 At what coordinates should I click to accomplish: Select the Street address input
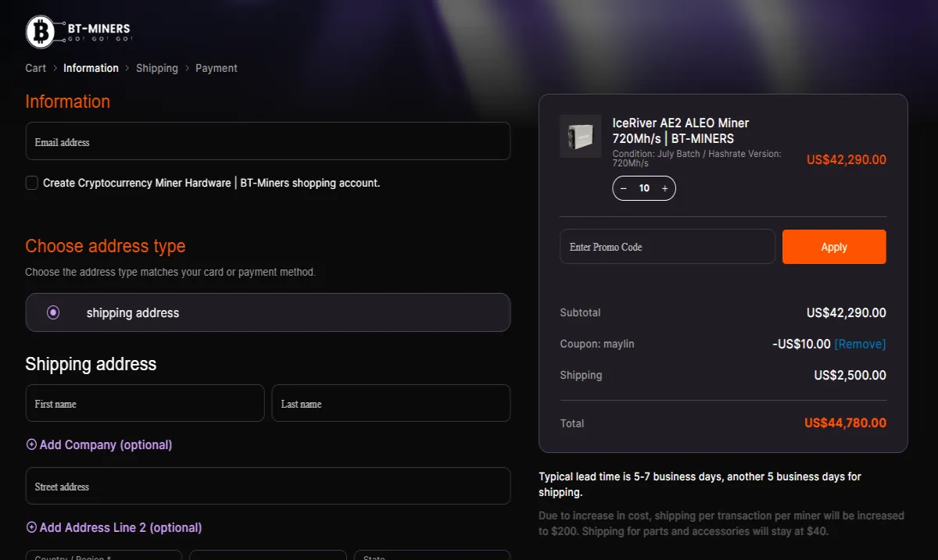coord(268,486)
